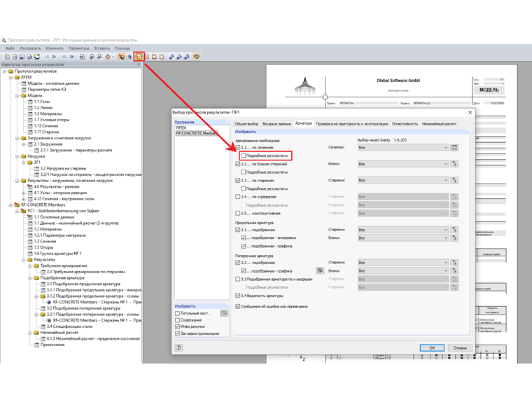Click the circular refresh icon in toolbar
532x400 pixels.
[36, 57]
